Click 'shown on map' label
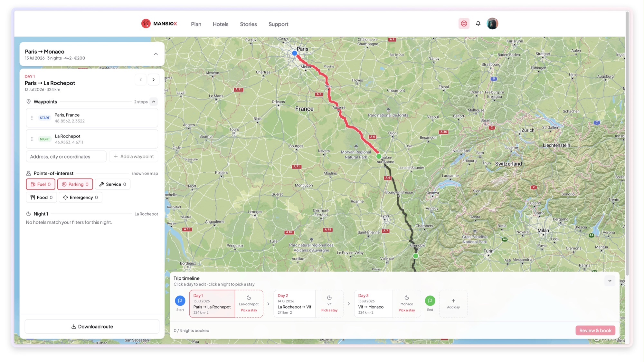The width and height of the screenshot is (644, 362). point(145,173)
